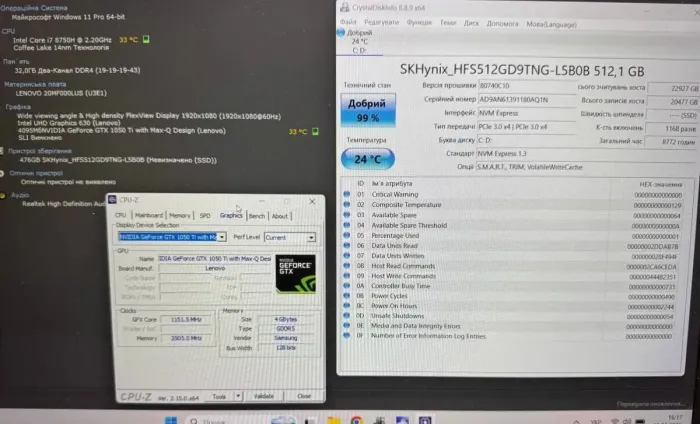Viewport: 700px width, 424px height.
Task: Click the status dot beside Data Units Written
Action: click(x=346, y=256)
